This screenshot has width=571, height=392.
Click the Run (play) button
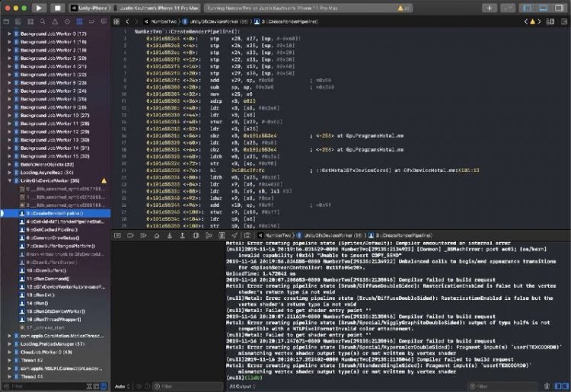[x=39, y=8]
